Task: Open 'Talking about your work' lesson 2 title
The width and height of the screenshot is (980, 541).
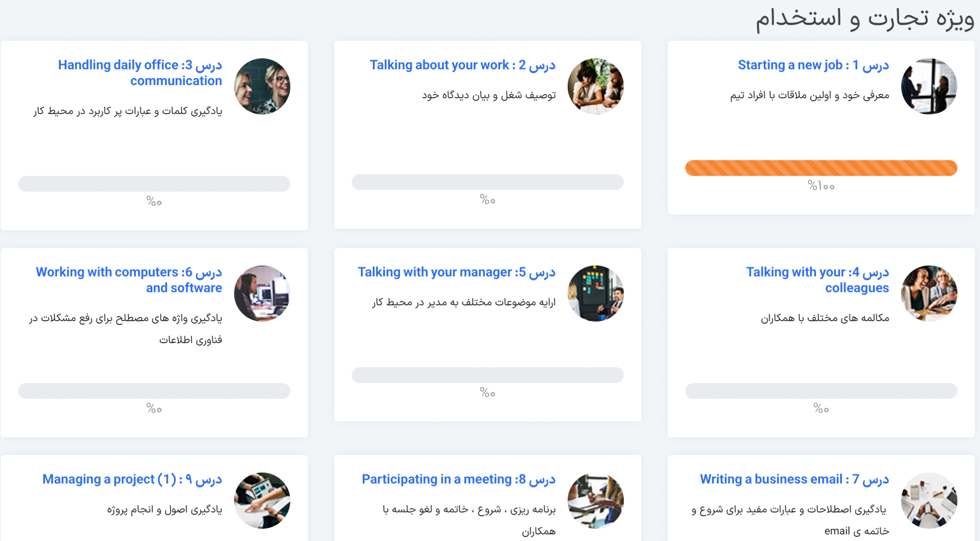Action: pos(462,65)
